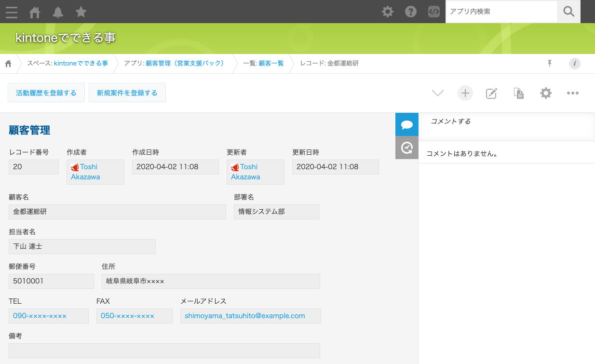Edit this record with the pencil icon
Image resolution: width=595 pixels, height=364 pixels.
[491, 93]
